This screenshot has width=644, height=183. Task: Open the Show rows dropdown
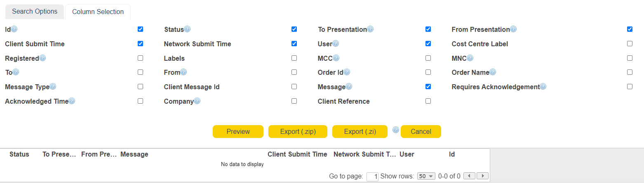[426, 176]
